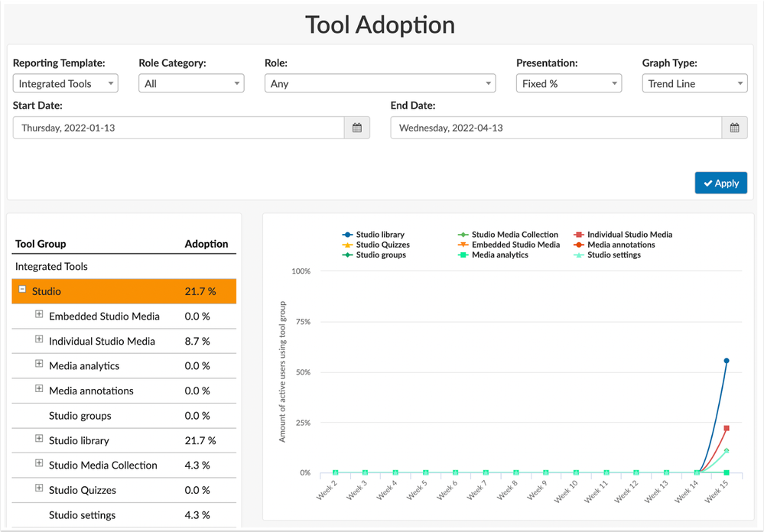The image size is (764, 532).
Task: Expand the Media analytics row
Action: click(x=39, y=364)
